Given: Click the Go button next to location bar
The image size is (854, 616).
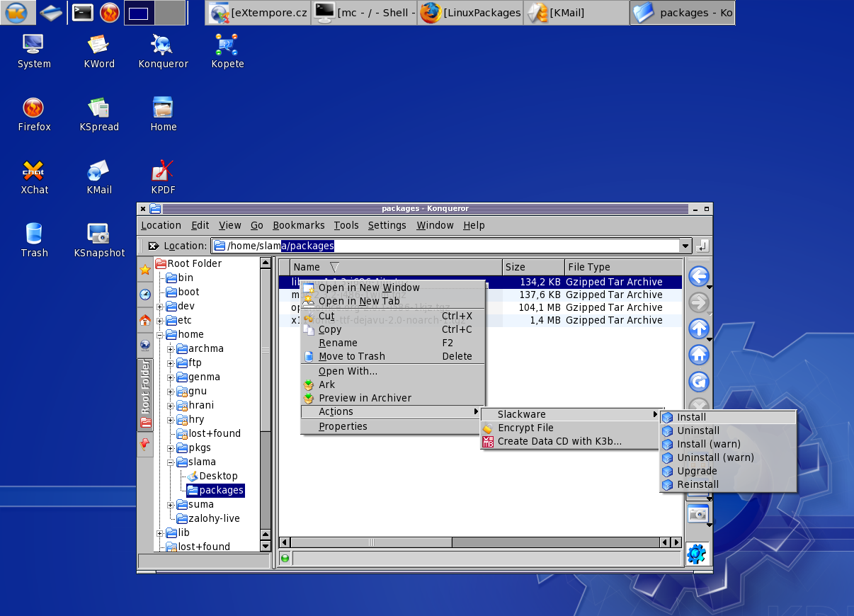Looking at the screenshot, I should tap(702, 246).
